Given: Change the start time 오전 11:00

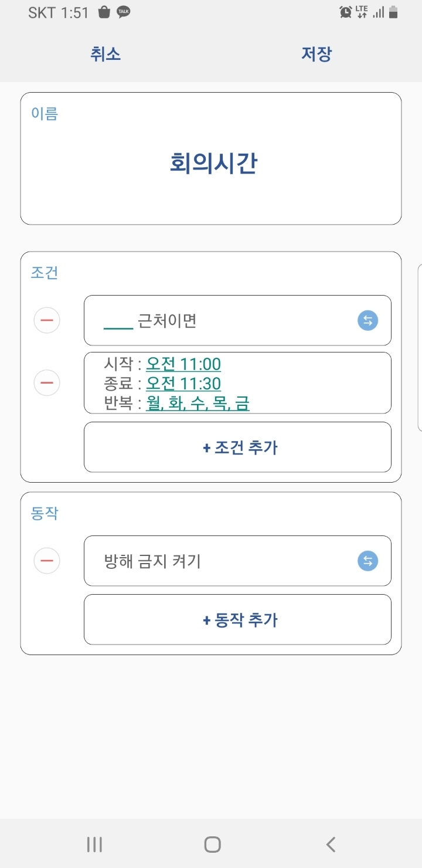Looking at the screenshot, I should 183,364.
